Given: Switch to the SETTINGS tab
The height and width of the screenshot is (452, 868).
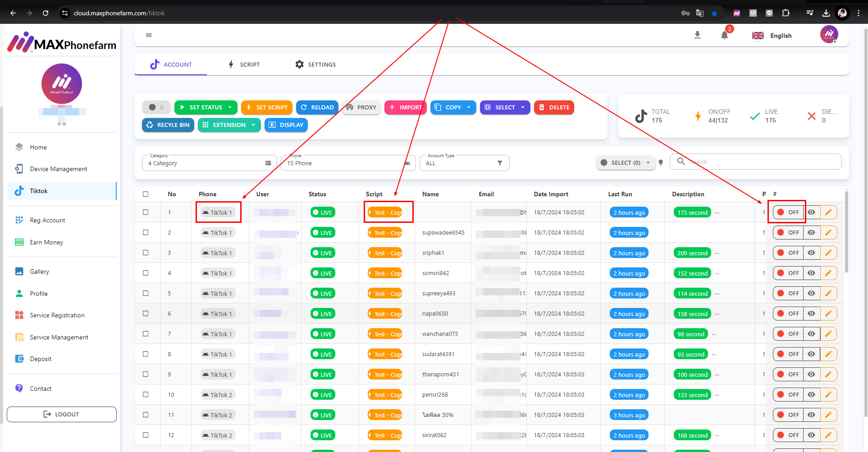Looking at the screenshot, I should (315, 64).
